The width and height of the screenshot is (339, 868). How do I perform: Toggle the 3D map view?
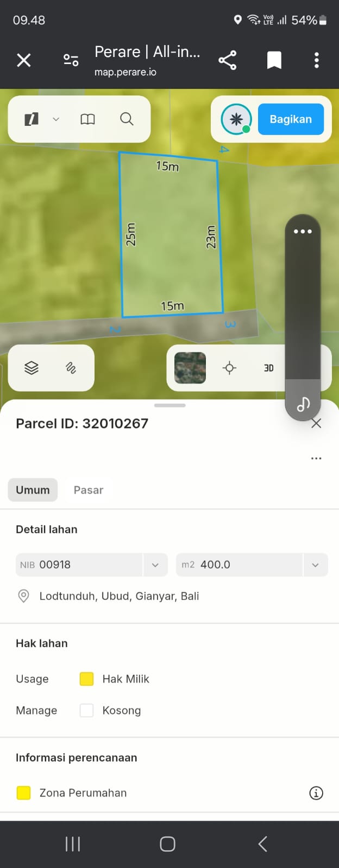point(268,368)
